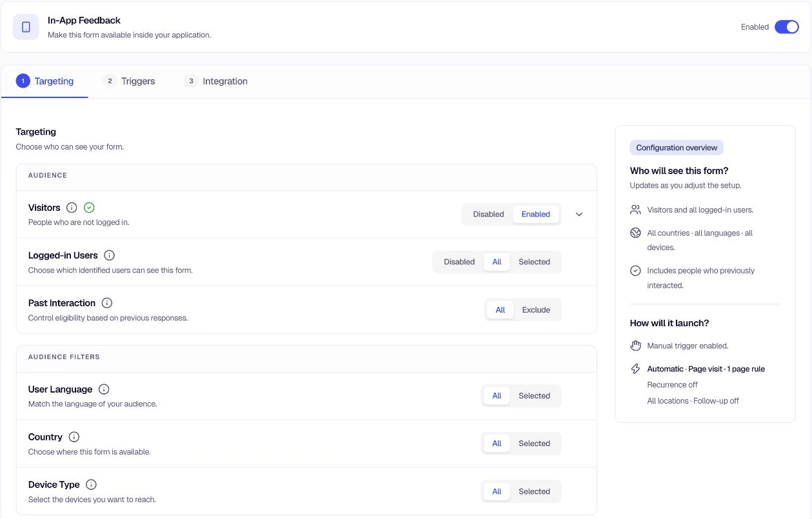812x519 pixels.
Task: Set Logged-in Users to All
Action: click(497, 262)
